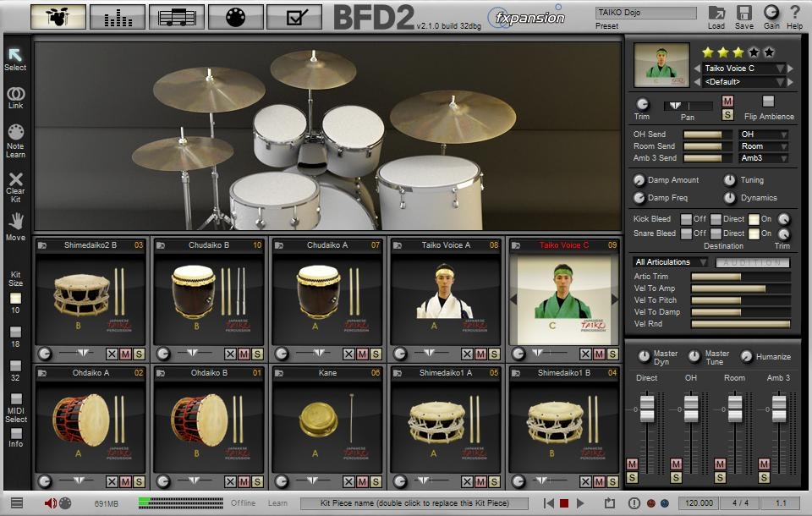The width and height of the screenshot is (812, 516).
Task: Click the Master Dyn knob
Action: point(644,356)
